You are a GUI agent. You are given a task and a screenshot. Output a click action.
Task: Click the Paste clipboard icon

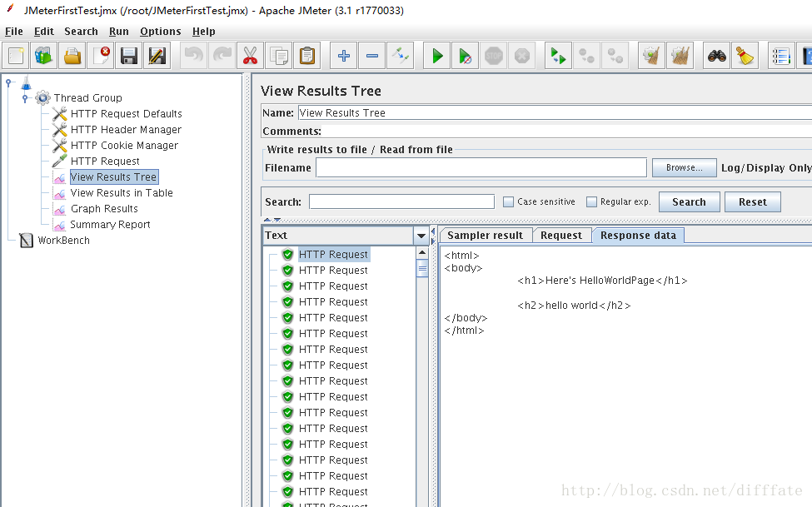307,56
